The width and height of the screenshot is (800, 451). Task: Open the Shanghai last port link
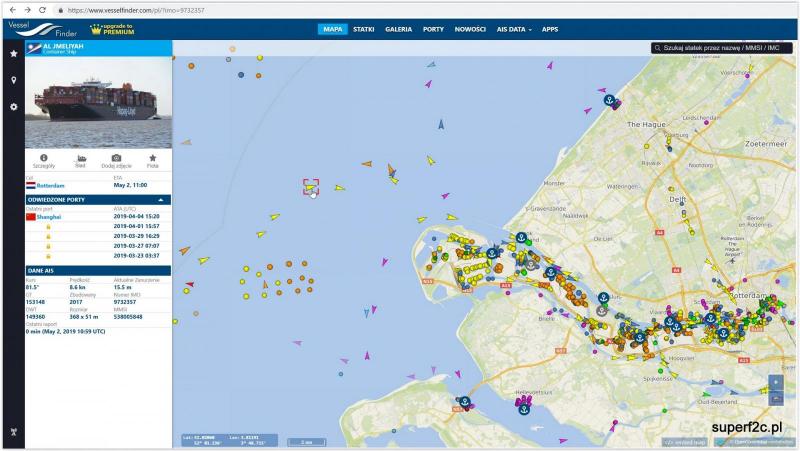[49, 216]
